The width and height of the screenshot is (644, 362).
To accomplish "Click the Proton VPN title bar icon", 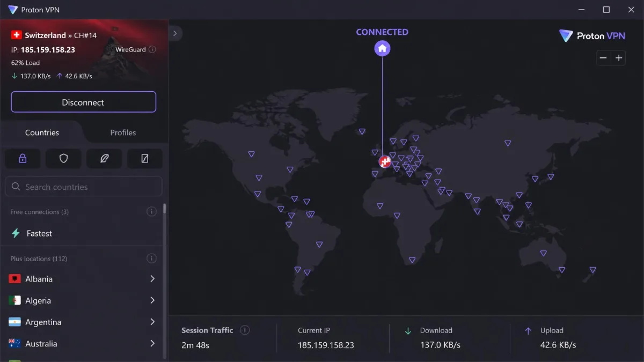I will pyautogui.click(x=13, y=10).
